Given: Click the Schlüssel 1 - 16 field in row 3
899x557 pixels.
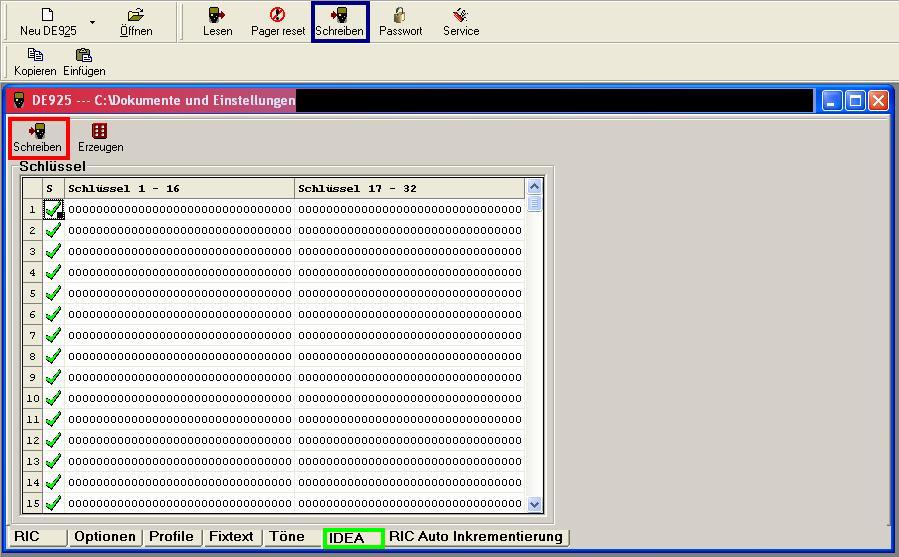Looking at the screenshot, I should (x=180, y=251).
